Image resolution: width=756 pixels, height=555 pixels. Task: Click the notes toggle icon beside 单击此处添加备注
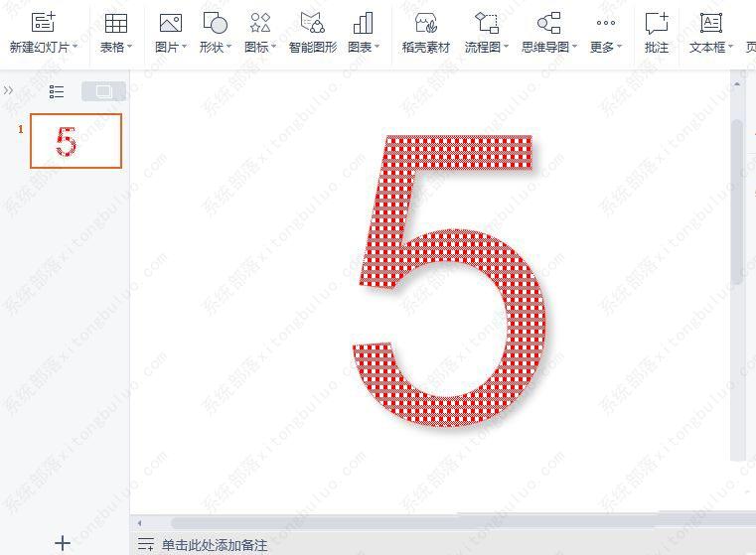point(146,544)
